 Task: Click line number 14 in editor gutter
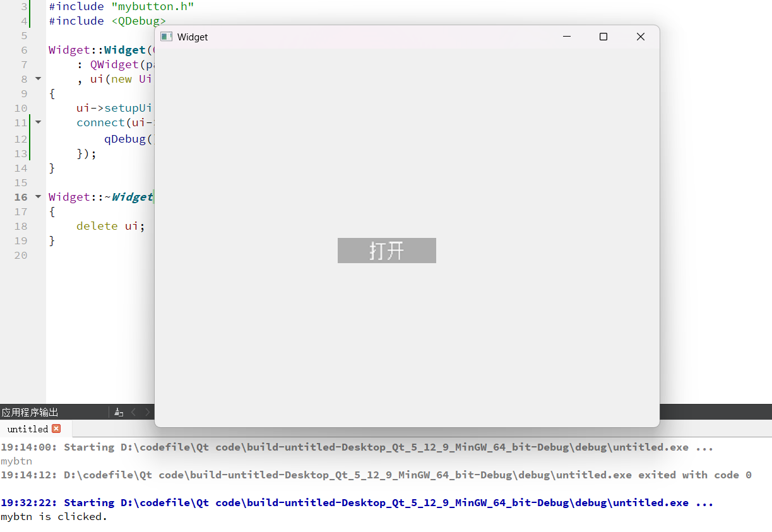coord(21,168)
